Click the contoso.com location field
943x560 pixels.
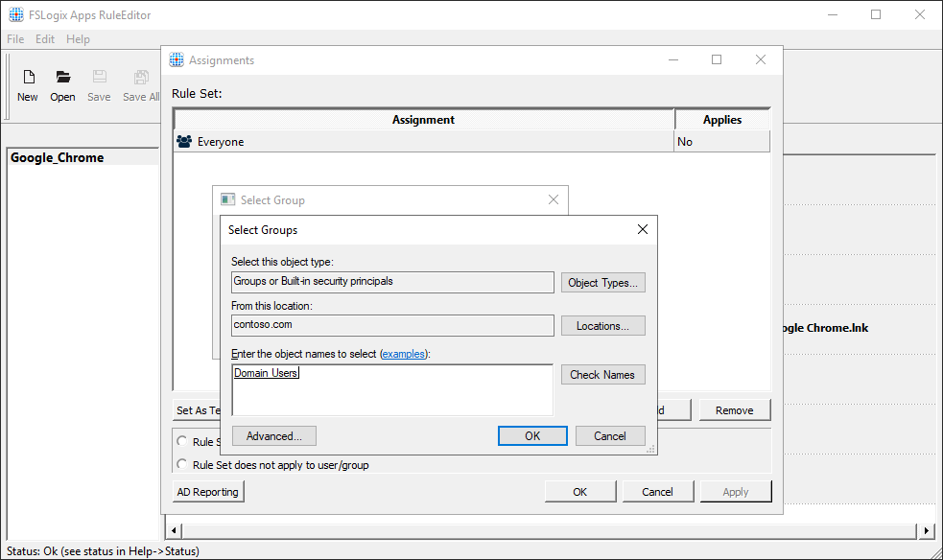click(392, 325)
